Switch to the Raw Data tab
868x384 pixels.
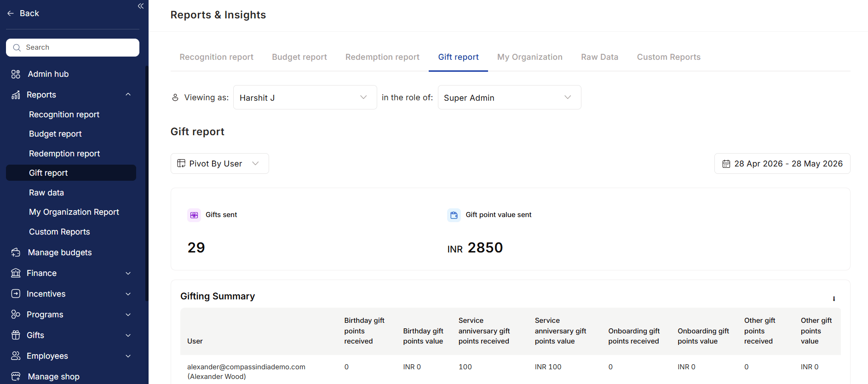tap(599, 57)
